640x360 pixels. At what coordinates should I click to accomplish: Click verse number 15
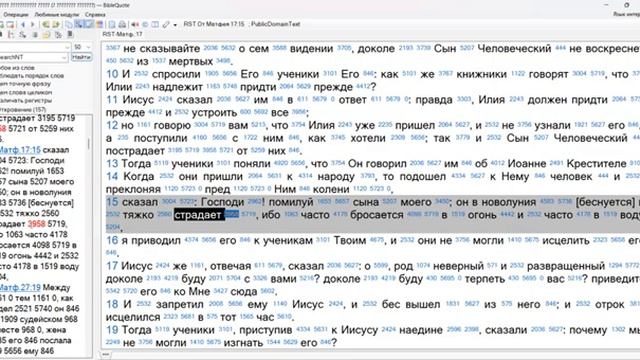[112, 202]
